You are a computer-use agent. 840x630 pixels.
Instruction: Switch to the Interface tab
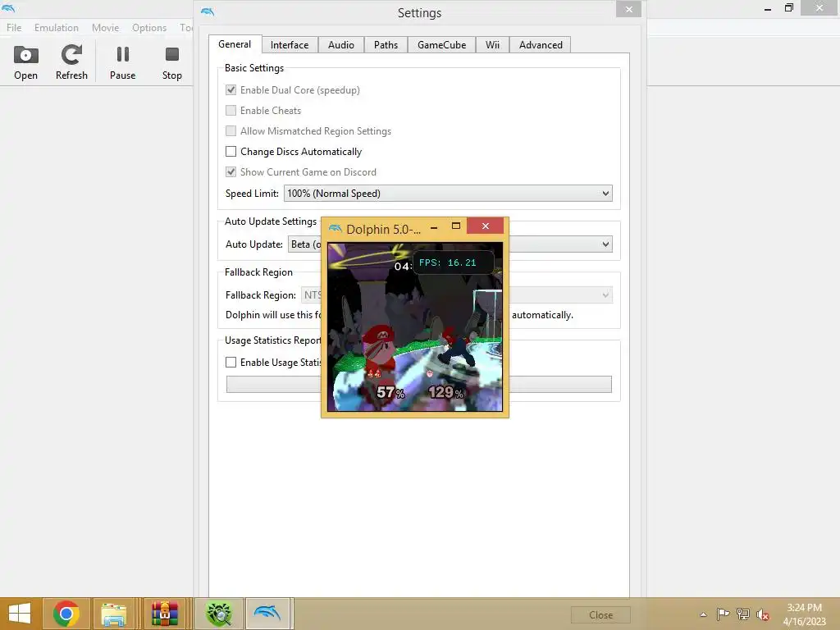click(290, 45)
